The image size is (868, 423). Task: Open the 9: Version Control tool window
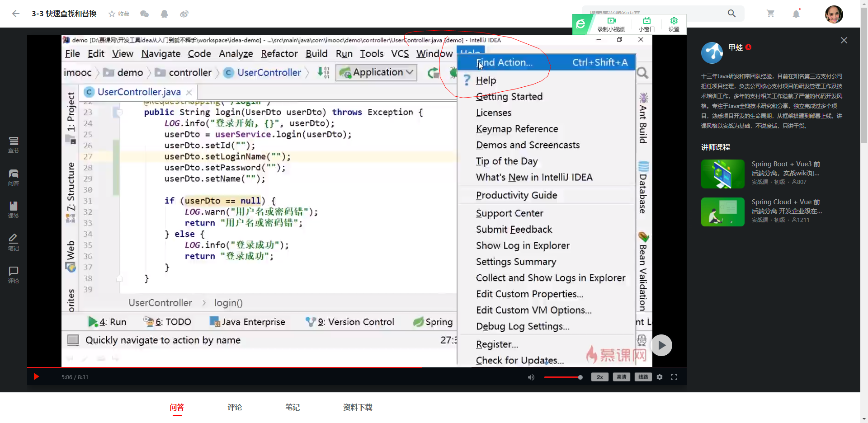(x=350, y=322)
